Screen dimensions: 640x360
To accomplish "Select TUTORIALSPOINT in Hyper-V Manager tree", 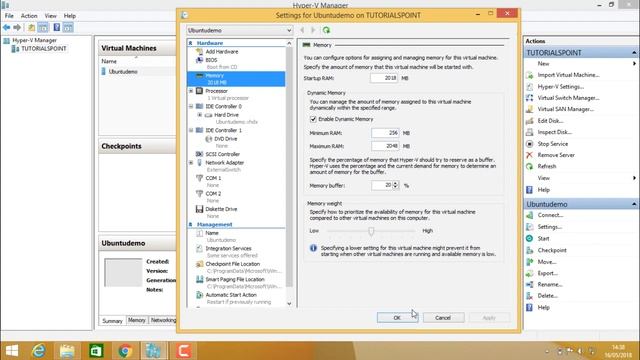I will (x=44, y=49).
